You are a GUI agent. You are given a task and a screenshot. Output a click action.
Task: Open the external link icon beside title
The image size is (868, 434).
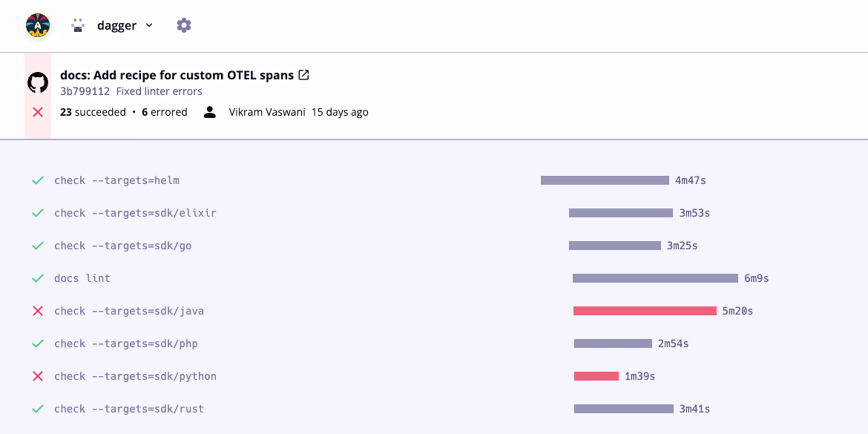click(x=303, y=75)
